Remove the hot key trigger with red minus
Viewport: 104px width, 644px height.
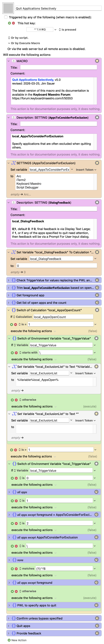coord(14,23)
